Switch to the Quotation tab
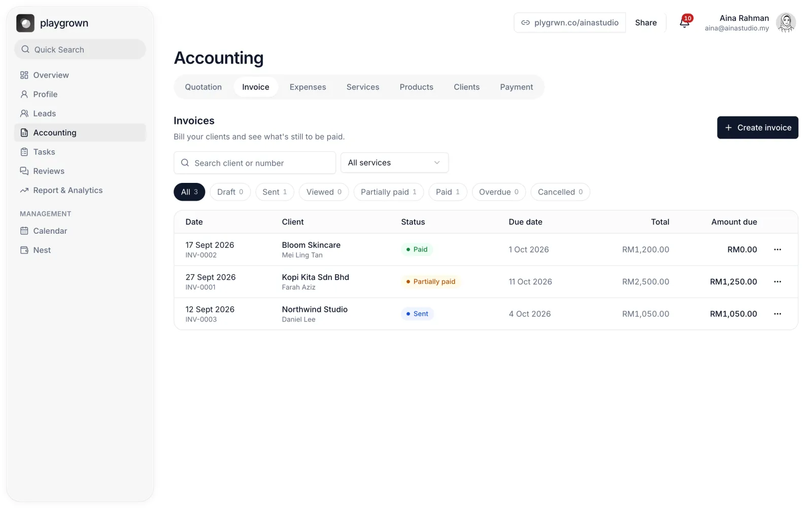Screen dimensions: 812x508 click(203, 87)
